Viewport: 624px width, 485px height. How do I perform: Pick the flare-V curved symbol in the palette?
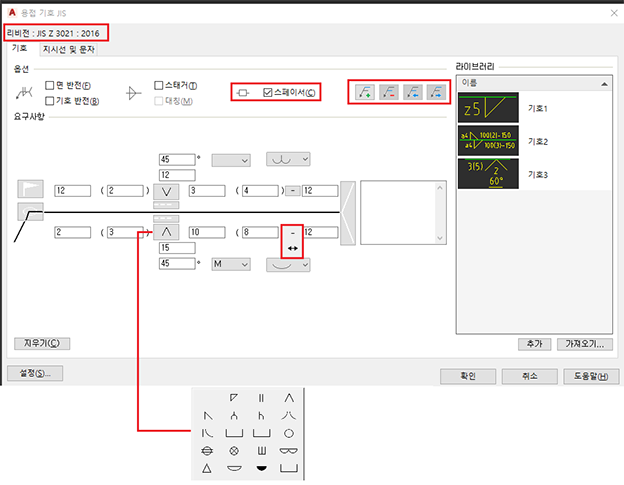tap(289, 416)
